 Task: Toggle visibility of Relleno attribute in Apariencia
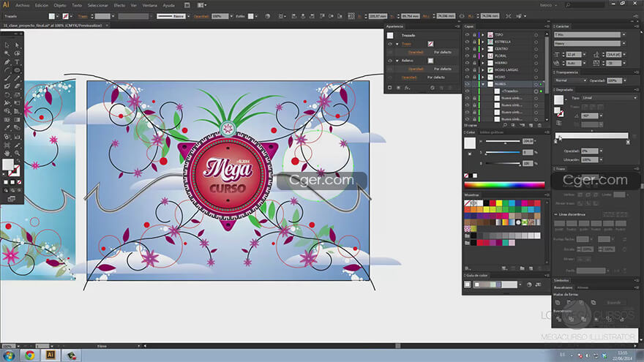coord(390,61)
